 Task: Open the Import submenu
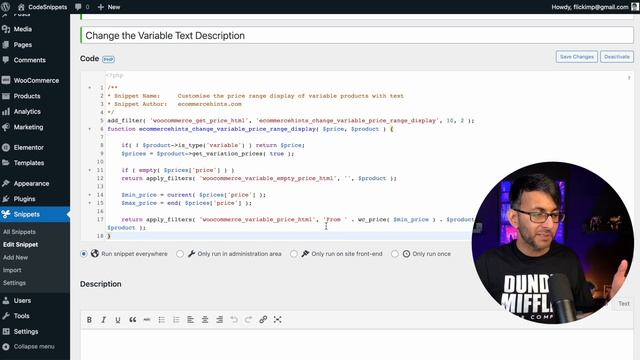(12, 270)
